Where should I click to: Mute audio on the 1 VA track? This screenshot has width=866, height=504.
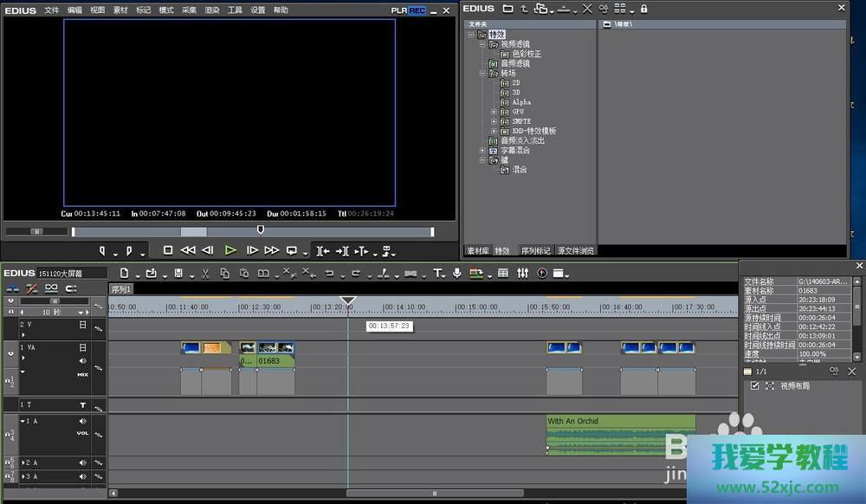[x=83, y=360]
